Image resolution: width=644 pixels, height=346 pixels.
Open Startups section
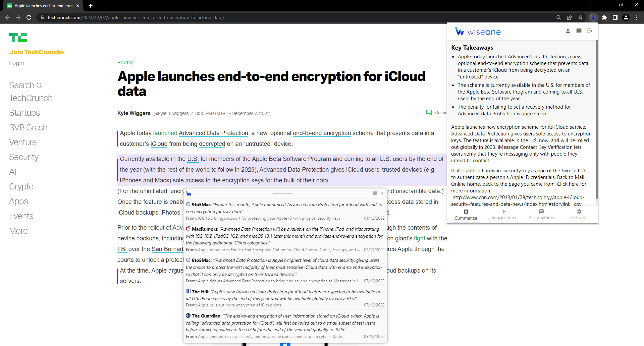[x=24, y=113]
